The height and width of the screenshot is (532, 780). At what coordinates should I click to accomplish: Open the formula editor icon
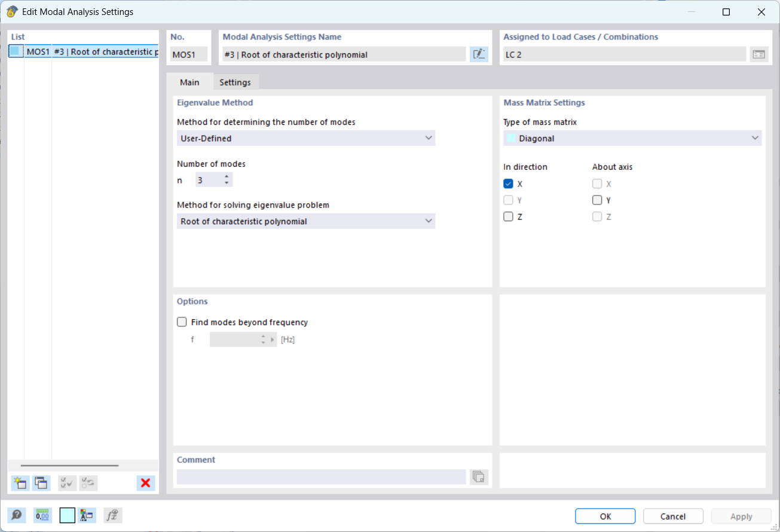[x=112, y=515]
